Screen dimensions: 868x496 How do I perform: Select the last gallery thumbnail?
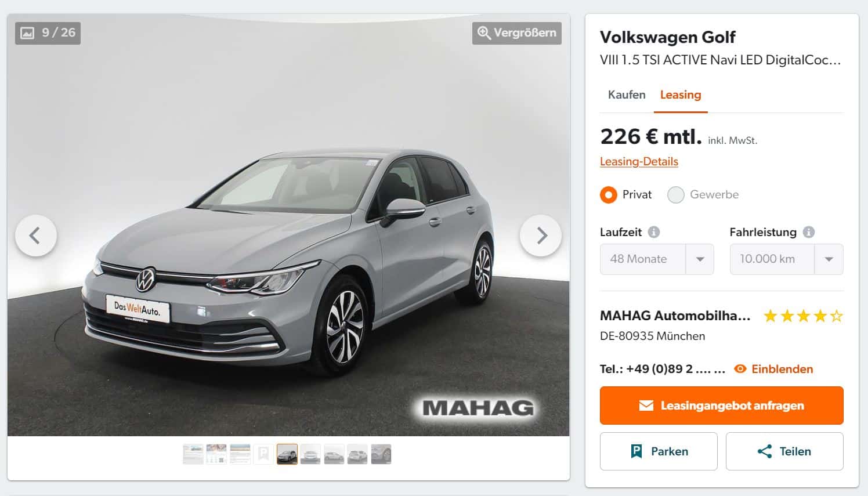tap(381, 454)
